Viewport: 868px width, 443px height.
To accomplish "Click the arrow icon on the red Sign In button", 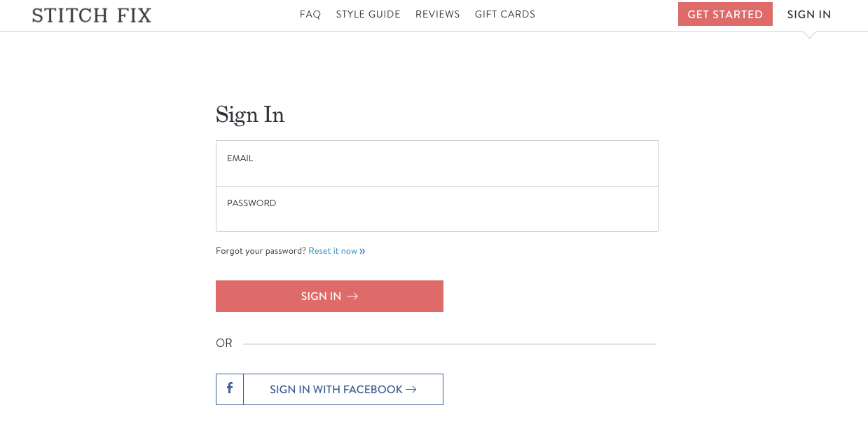I will [353, 297].
